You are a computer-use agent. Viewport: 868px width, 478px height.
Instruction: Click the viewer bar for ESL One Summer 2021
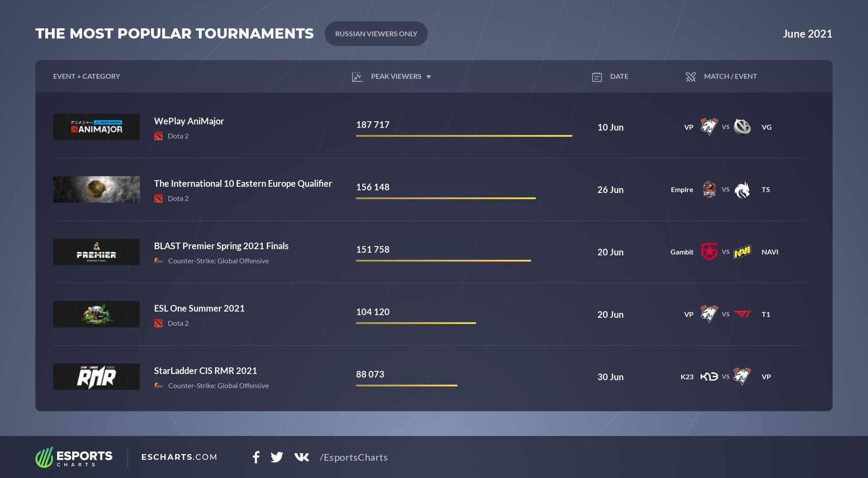click(x=415, y=324)
